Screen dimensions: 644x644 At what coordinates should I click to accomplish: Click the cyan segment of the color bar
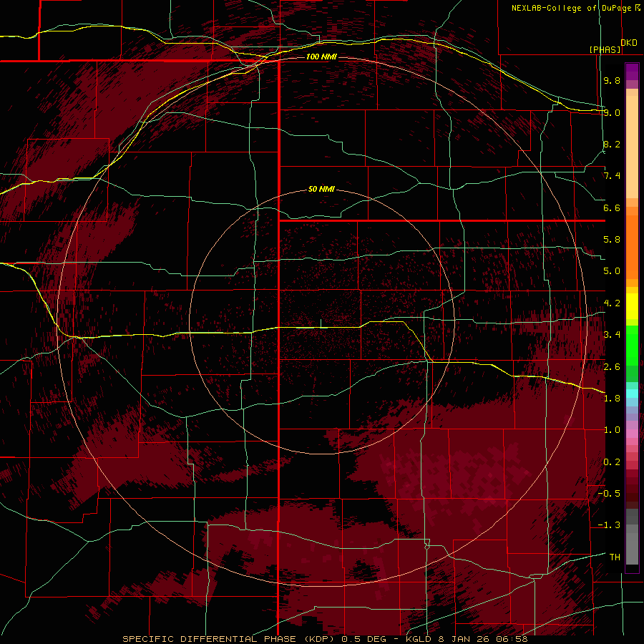632,394
